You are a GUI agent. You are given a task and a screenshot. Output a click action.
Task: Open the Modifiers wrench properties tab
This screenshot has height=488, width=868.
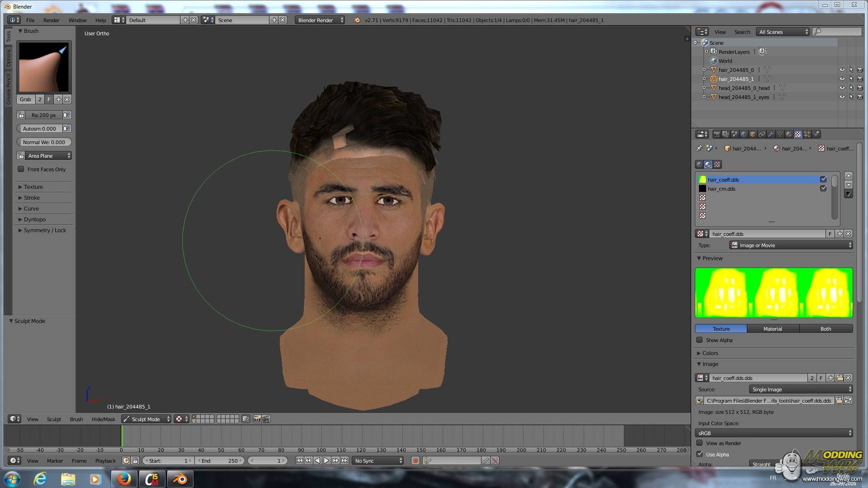[x=771, y=134]
